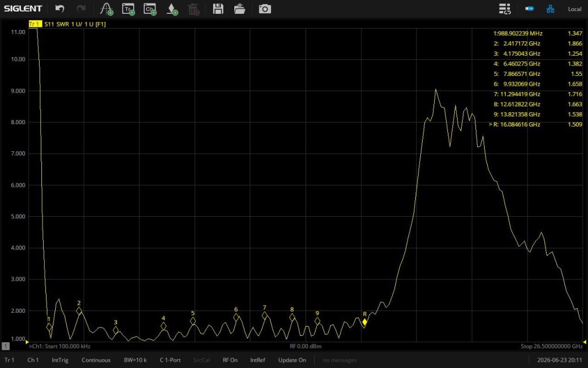Toggle the Update On setting
The image size is (588, 368).
point(292,360)
